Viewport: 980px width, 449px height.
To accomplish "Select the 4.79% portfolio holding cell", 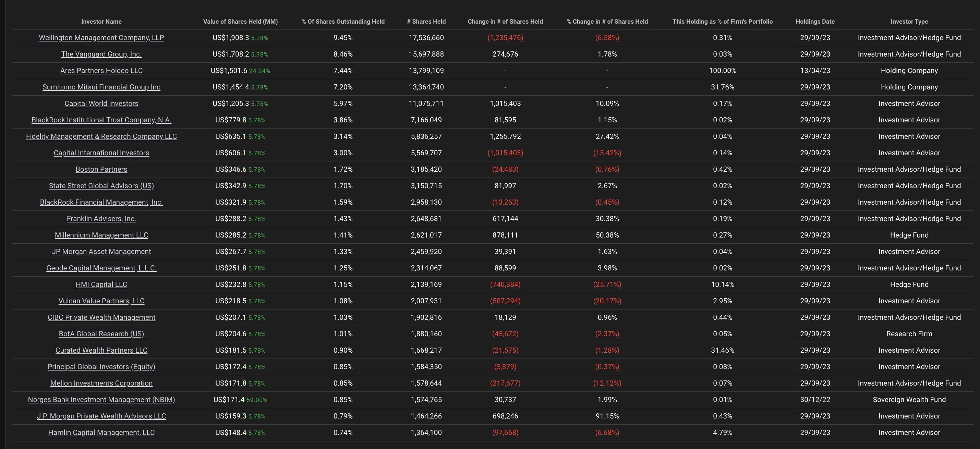I will click(723, 433).
